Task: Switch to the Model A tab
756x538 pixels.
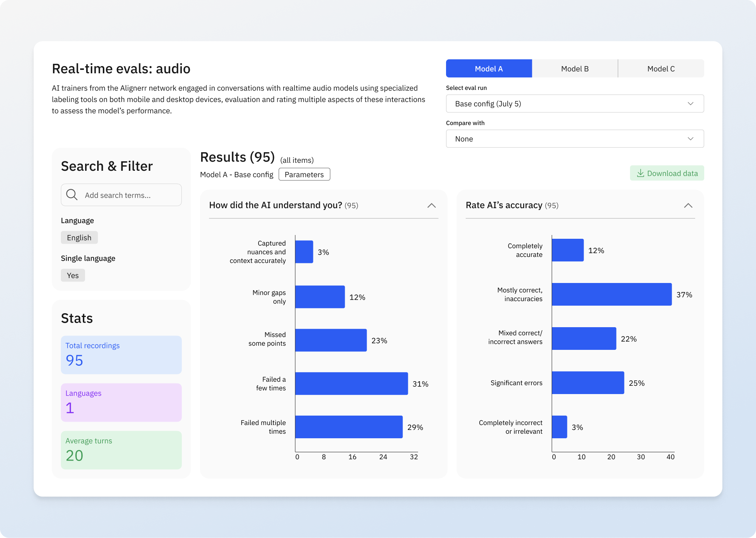Action: 489,68
